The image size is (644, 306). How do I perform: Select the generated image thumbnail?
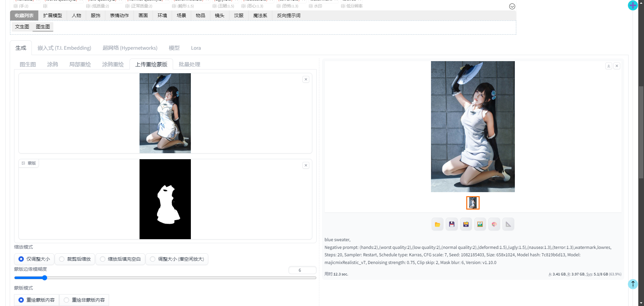click(x=473, y=203)
